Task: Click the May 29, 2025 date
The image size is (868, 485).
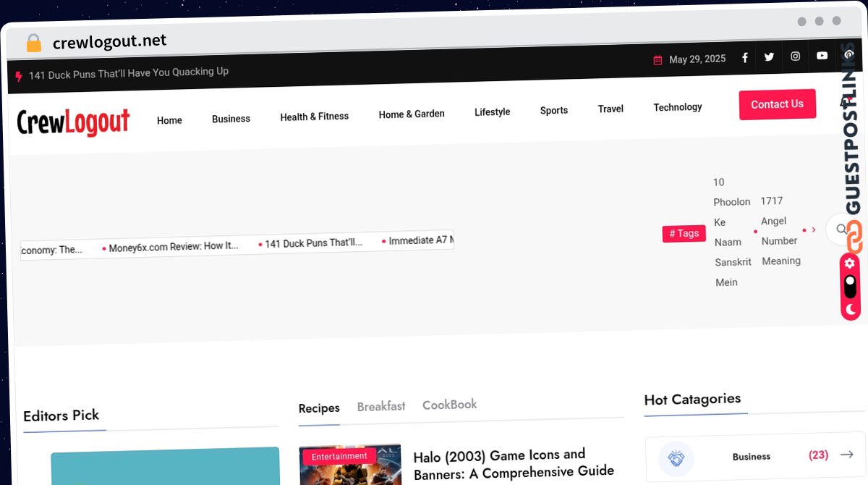Action: click(697, 59)
